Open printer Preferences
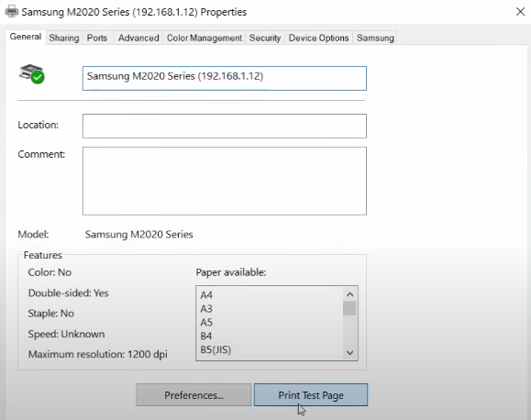This screenshot has height=420, width=531. pos(194,395)
